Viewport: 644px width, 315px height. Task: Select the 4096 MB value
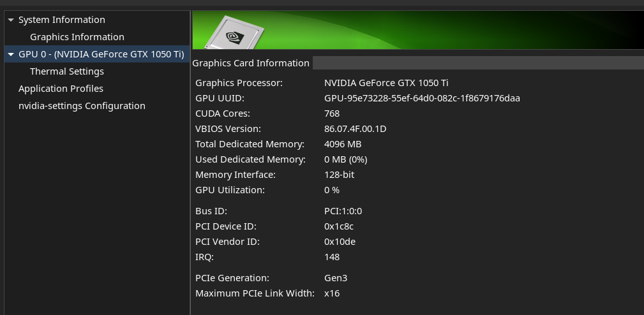(x=343, y=144)
